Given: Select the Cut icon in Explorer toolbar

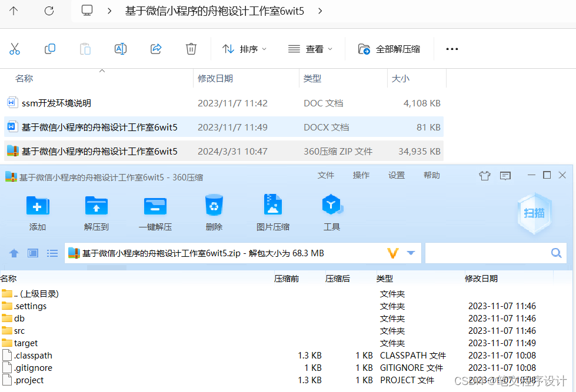Looking at the screenshot, I should tap(15, 49).
